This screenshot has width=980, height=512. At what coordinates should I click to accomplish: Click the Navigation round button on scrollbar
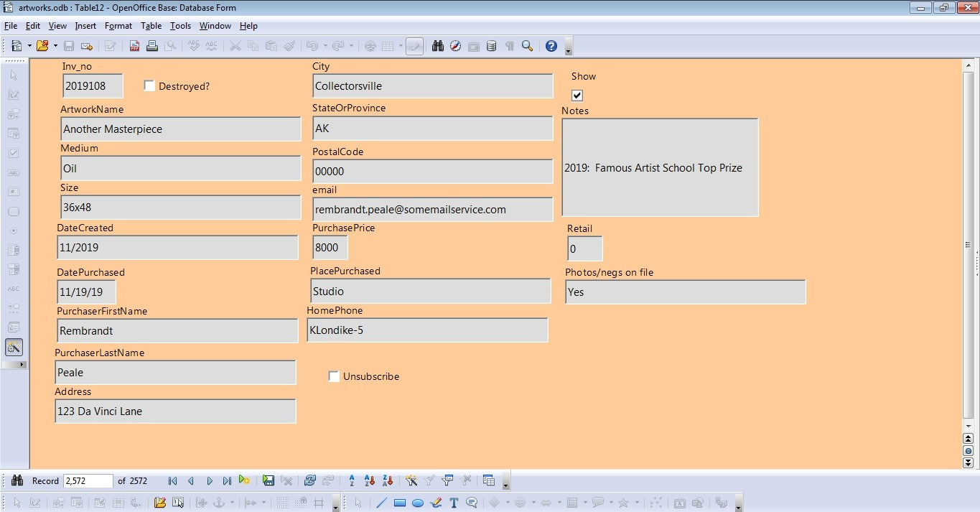(x=968, y=451)
